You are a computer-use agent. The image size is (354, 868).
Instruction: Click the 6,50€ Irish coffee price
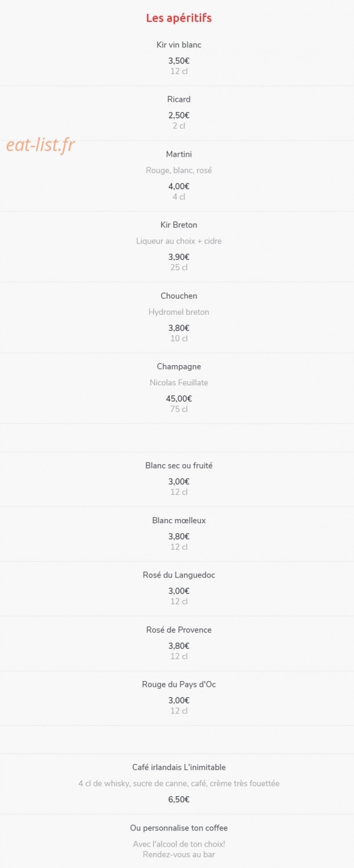[x=179, y=799]
